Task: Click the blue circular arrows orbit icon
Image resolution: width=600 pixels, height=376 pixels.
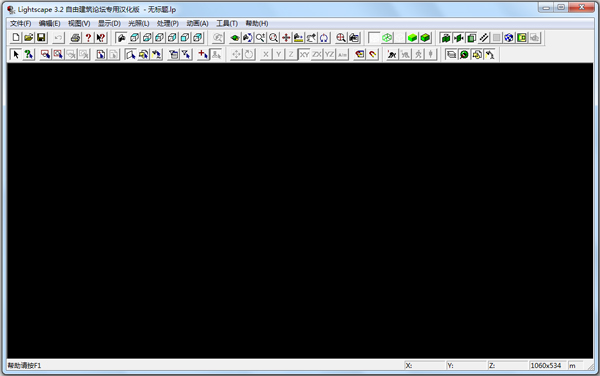Action: click(324, 37)
